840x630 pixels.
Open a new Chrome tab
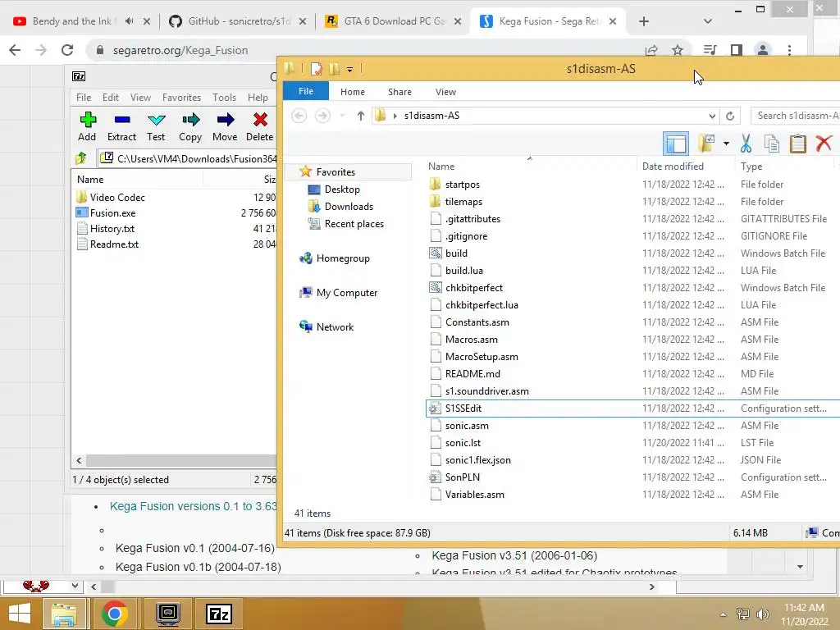[x=644, y=21]
